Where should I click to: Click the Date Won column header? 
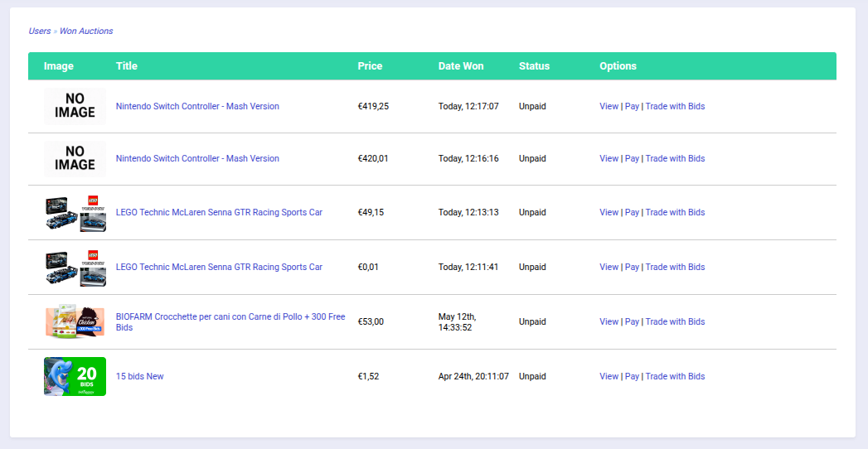coord(461,65)
